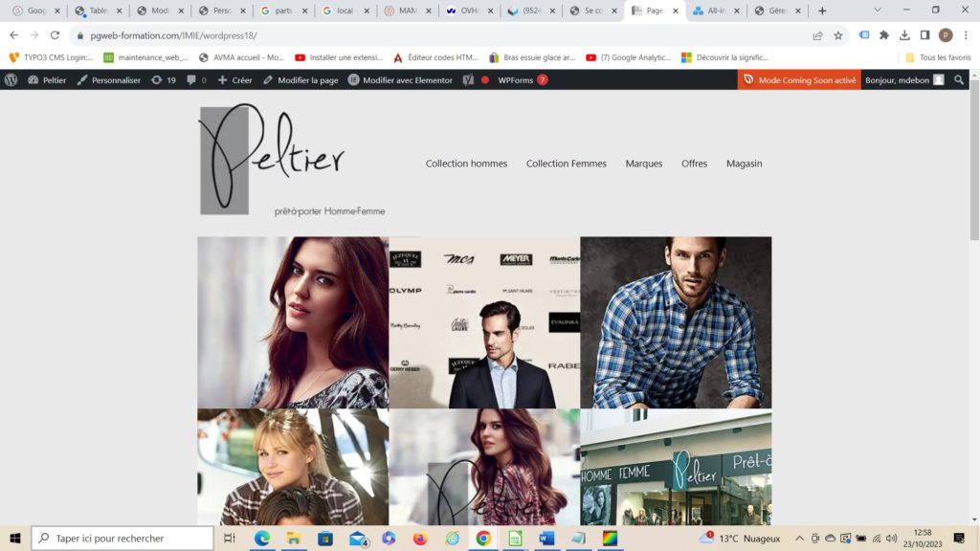This screenshot has height=551, width=980.
Task: Click Mode Coming Soon activé notice
Action: point(799,80)
